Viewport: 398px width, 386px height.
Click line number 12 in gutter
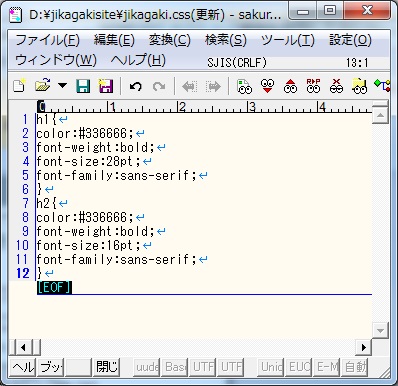(x=23, y=273)
